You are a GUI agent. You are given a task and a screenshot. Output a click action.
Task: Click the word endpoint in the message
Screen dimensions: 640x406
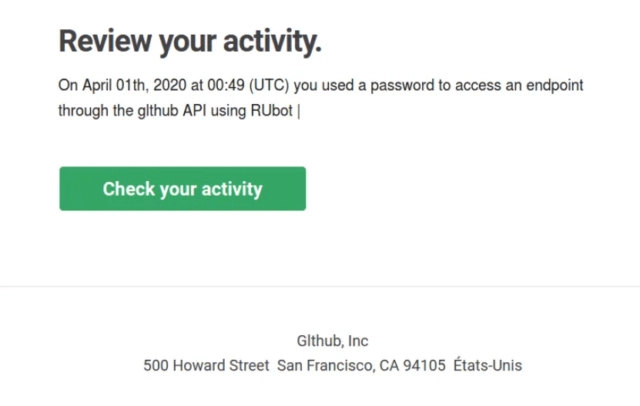(x=550, y=86)
